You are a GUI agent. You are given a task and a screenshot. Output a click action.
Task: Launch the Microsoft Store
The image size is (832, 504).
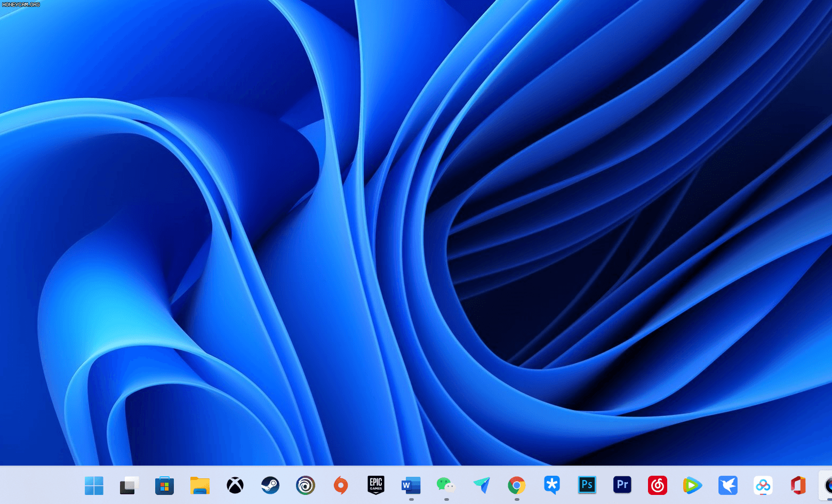click(164, 485)
